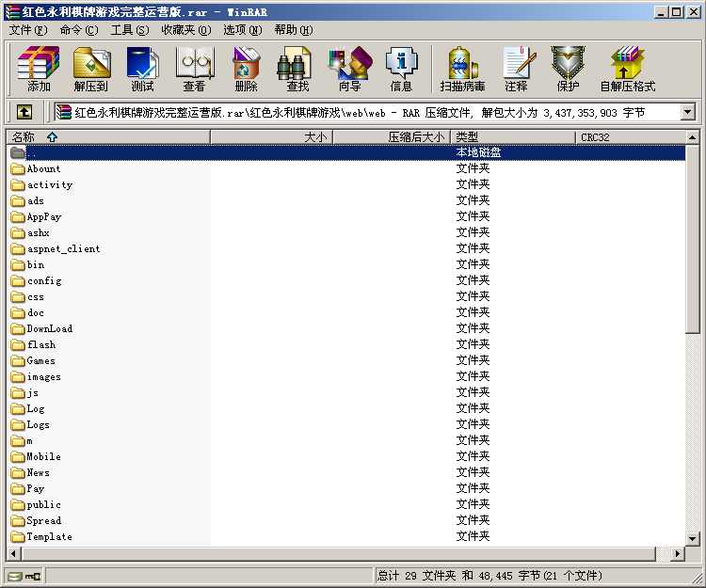Click the vertical scrollbar up arrow
The height and width of the screenshot is (588, 706).
pos(692,136)
